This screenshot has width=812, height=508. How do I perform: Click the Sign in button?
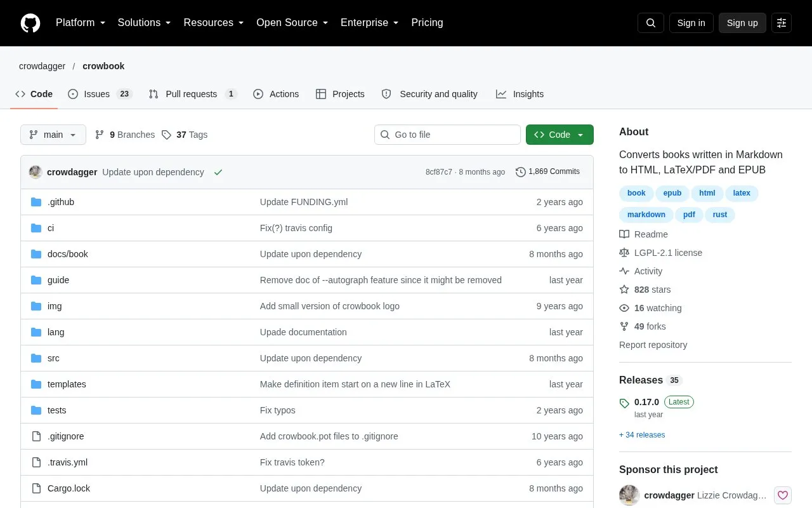pos(691,23)
